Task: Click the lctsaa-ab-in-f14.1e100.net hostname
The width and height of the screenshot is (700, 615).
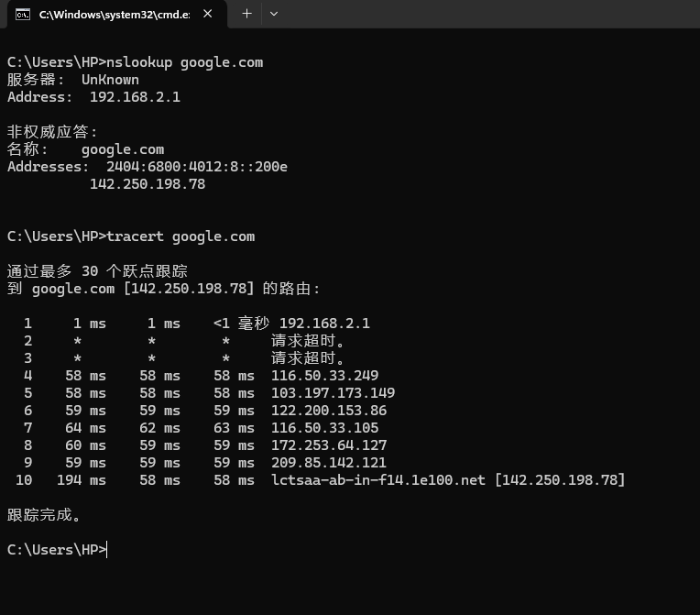Action: click(x=377, y=480)
